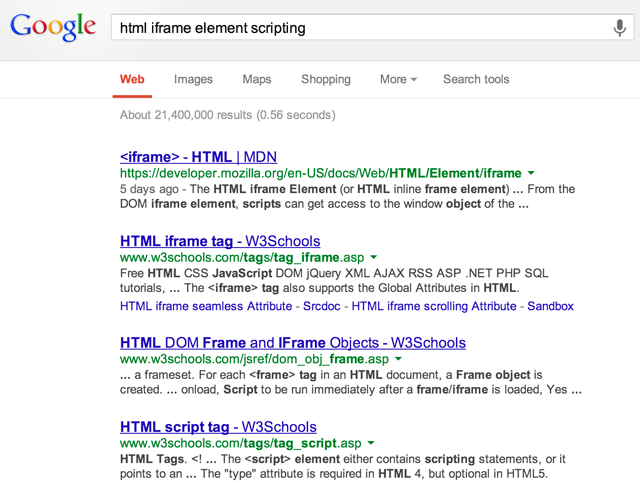The width and height of the screenshot is (640, 496).
Task: Click the www.w3schools.com/jsref/dom_obj_frame.asp URL text
Action: pyautogui.click(x=254, y=359)
